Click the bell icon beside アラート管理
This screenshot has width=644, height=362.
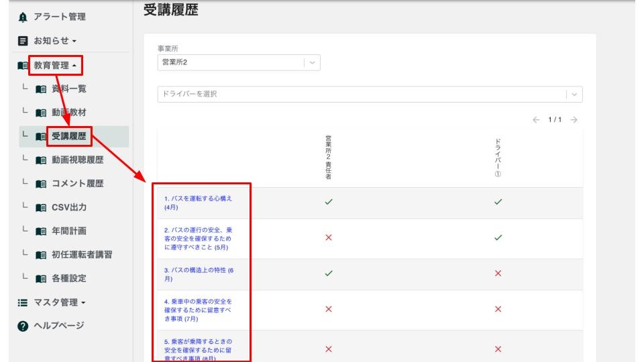(x=22, y=17)
